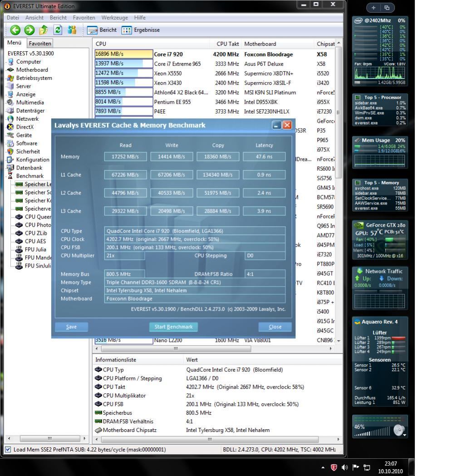The image size is (457, 476).
Task: Select the Datenbank category icon
Action: (10, 168)
